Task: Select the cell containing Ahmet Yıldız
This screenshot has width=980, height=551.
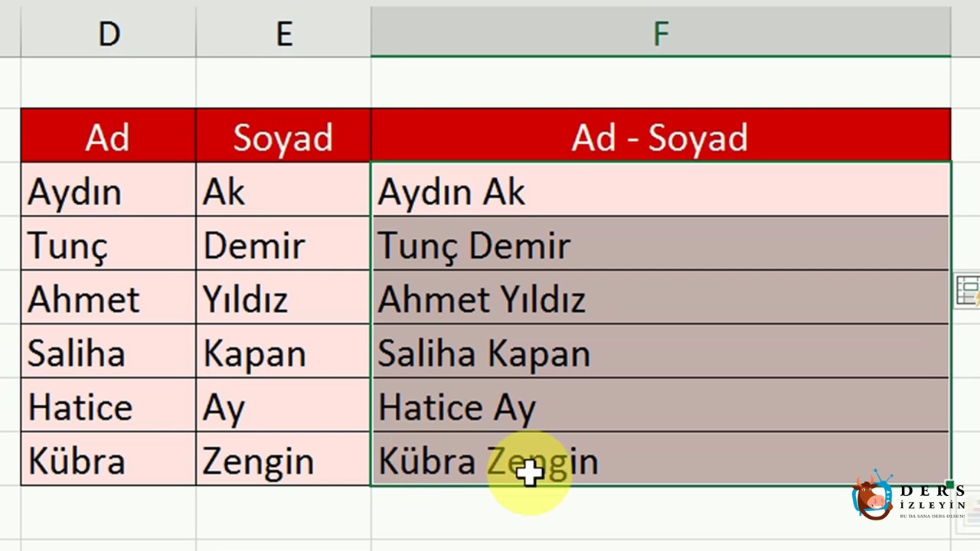Action: [661, 297]
